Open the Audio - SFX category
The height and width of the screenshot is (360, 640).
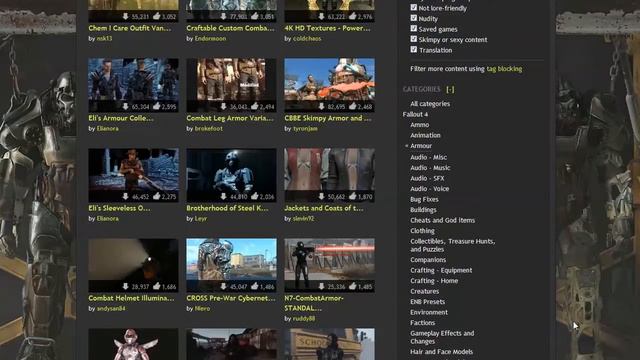tap(427, 178)
